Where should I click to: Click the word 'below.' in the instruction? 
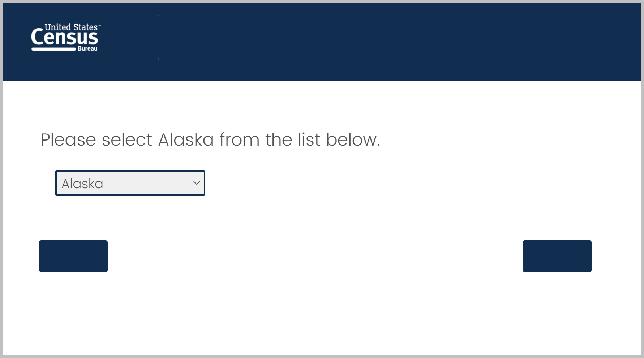click(x=353, y=140)
